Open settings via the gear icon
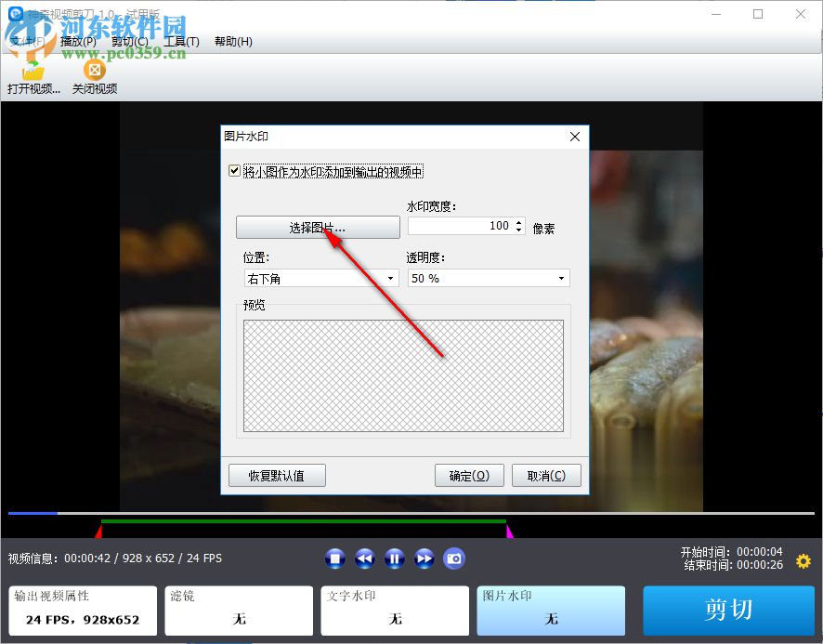This screenshot has height=644, width=823. coord(803,561)
